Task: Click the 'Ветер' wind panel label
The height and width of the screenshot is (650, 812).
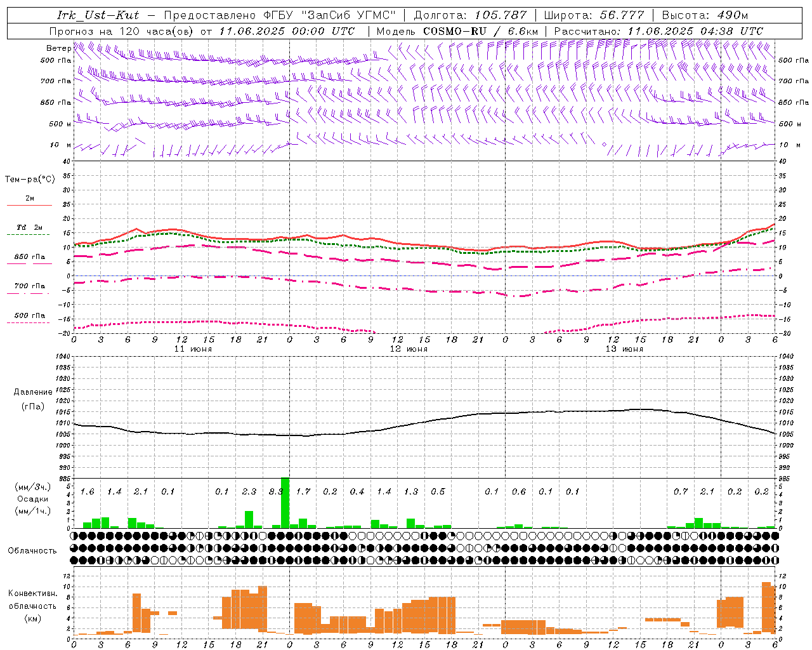Action: pyautogui.click(x=58, y=48)
